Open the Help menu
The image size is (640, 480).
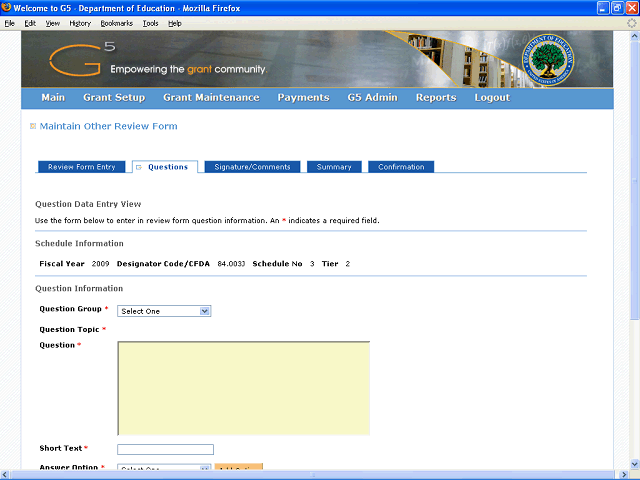pyautogui.click(x=175, y=23)
